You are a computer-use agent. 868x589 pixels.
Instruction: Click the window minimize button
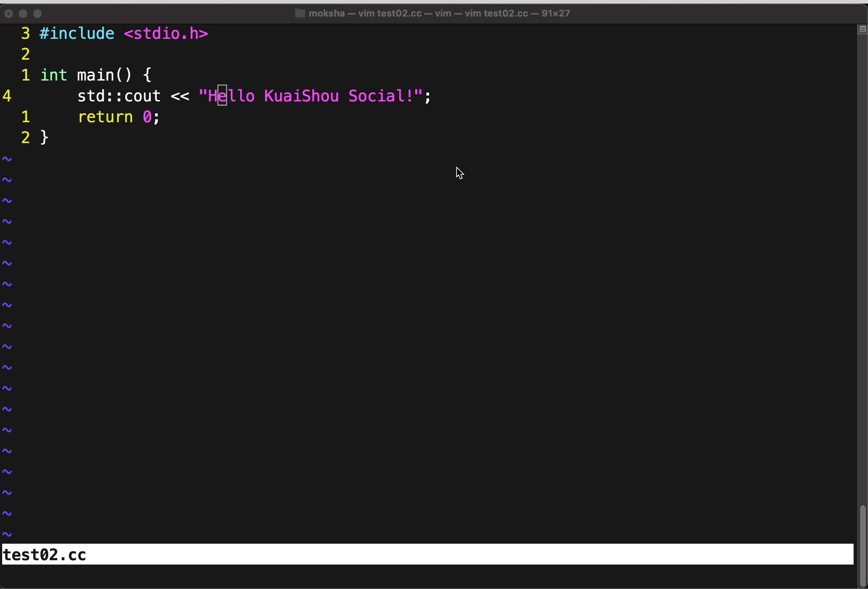pyautogui.click(x=23, y=14)
